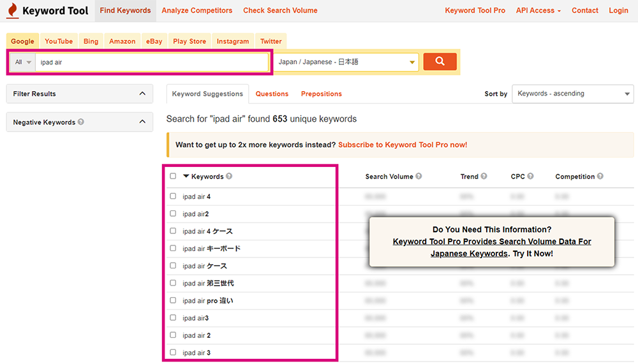Click the CPC column header
Image resolution: width=638 pixels, height=364 pixels.
coord(517,177)
